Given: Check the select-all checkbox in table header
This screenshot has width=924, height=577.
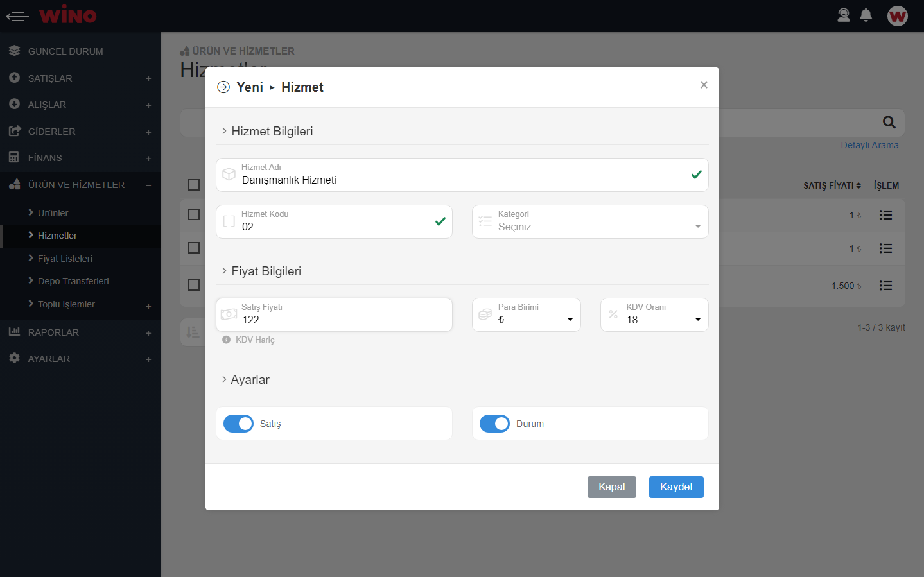Looking at the screenshot, I should 194,185.
